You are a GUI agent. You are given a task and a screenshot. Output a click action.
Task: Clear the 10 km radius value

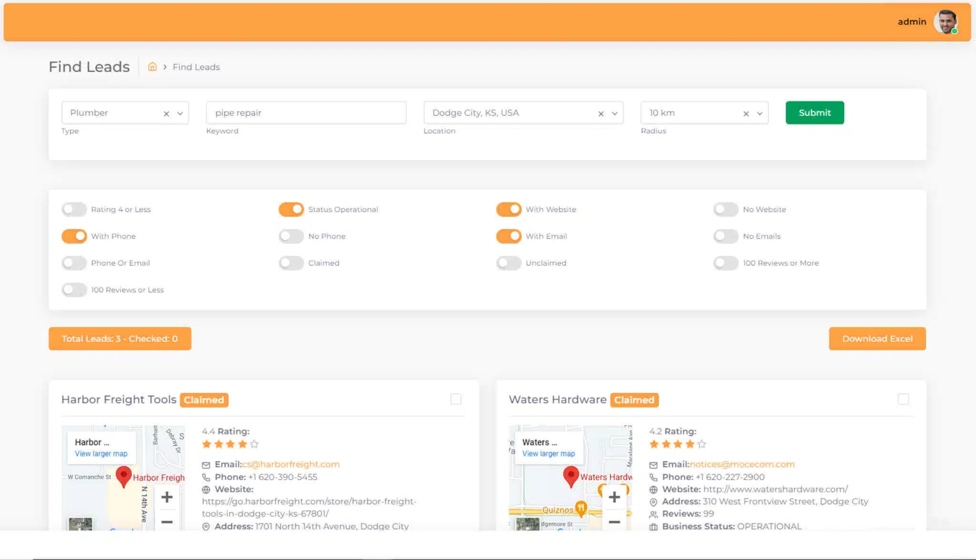pos(746,113)
